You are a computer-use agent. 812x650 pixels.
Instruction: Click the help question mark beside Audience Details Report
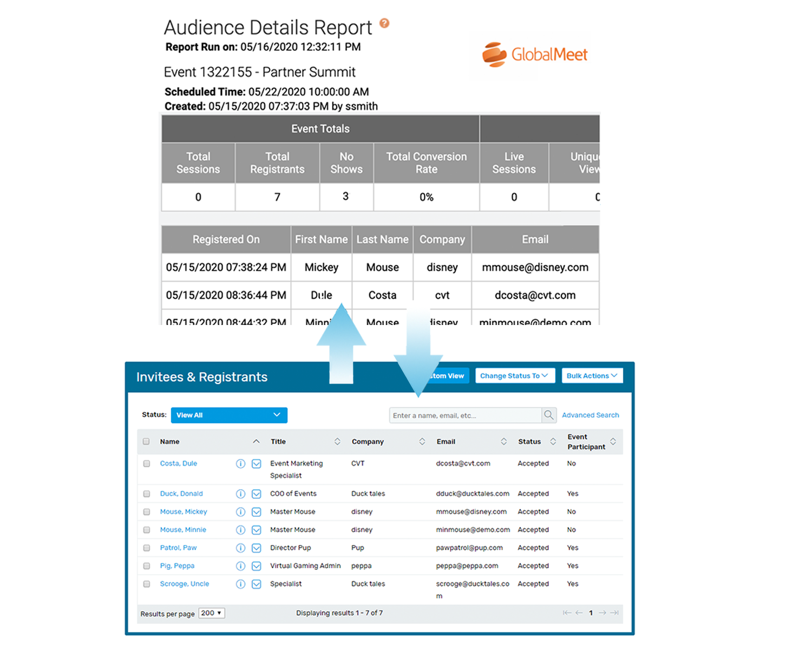click(x=384, y=23)
